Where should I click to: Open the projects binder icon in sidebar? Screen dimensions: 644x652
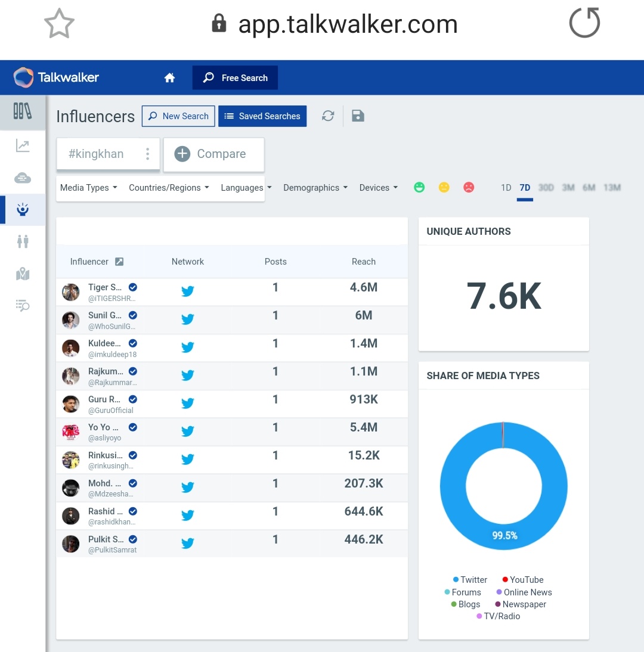click(x=23, y=111)
